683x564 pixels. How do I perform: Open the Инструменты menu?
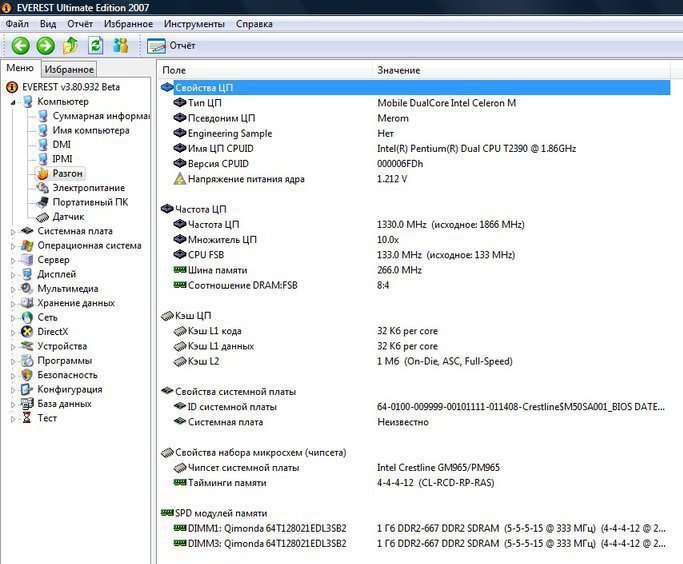tap(194, 24)
